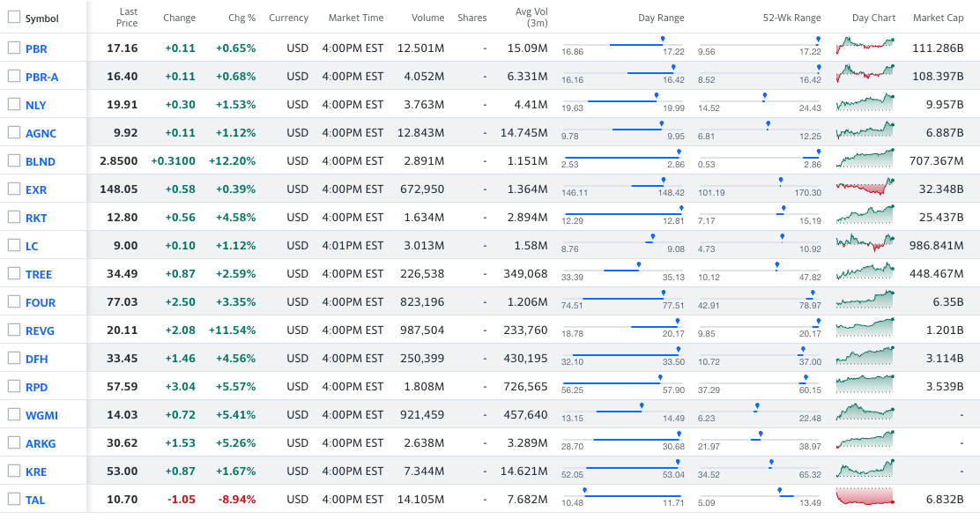Select the BLND row checkbox
The width and height of the screenshot is (980, 527).
[x=14, y=160]
